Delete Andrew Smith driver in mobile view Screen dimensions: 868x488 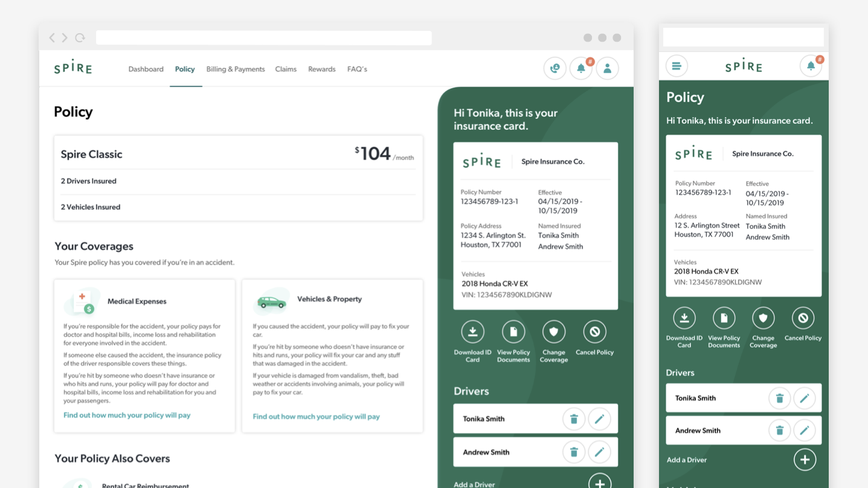pos(779,431)
